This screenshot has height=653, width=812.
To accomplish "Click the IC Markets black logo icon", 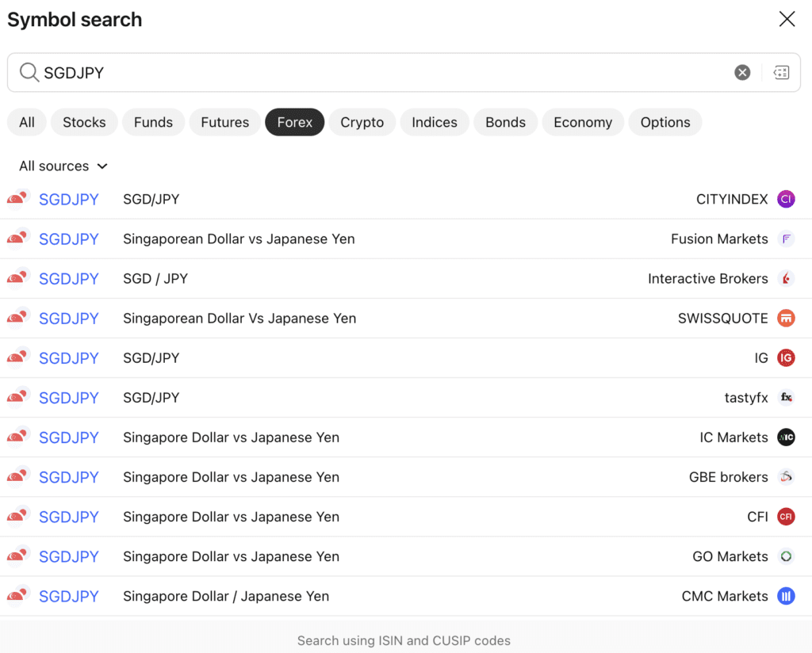I will 786,437.
